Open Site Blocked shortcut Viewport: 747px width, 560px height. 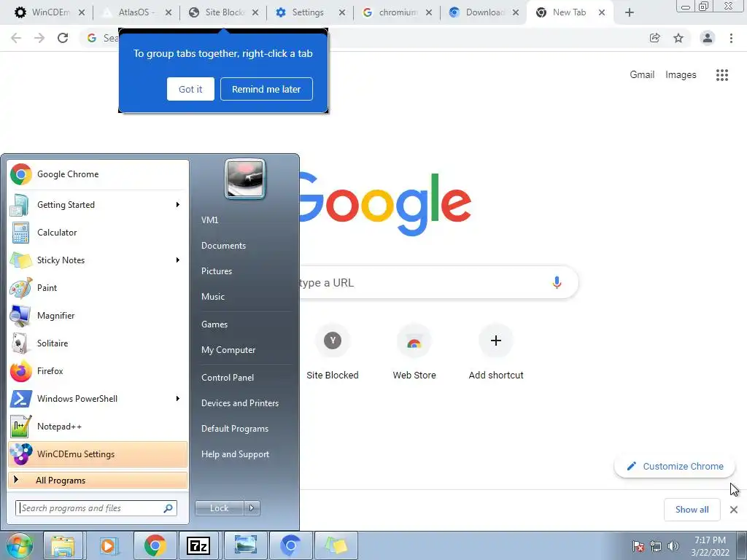pyautogui.click(x=333, y=352)
